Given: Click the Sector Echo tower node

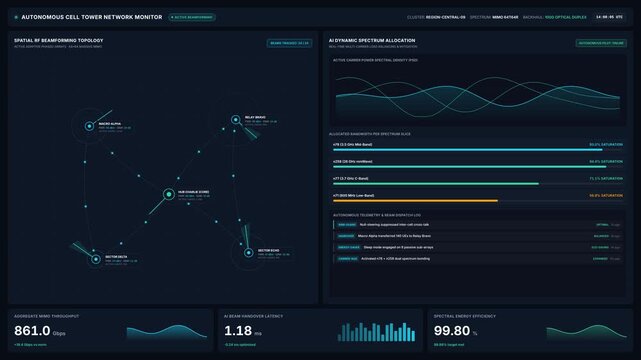Looking at the screenshot, I should tap(248, 253).
